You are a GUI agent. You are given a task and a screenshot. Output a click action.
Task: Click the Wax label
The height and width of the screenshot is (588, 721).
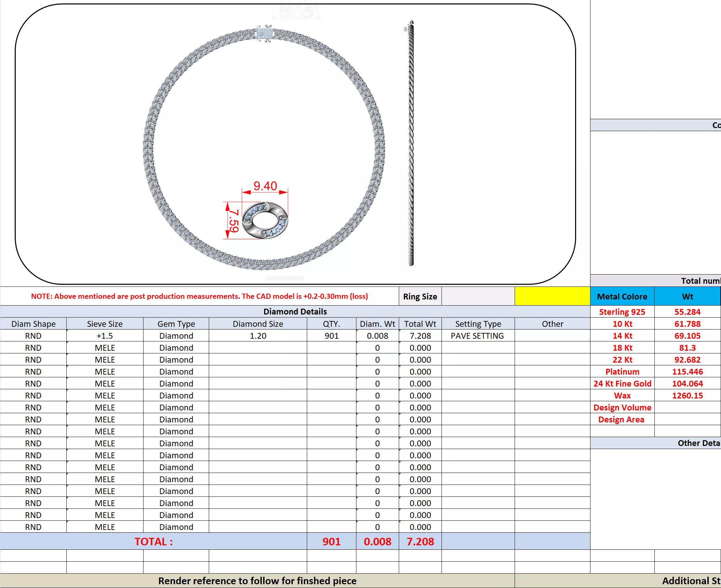click(x=622, y=395)
